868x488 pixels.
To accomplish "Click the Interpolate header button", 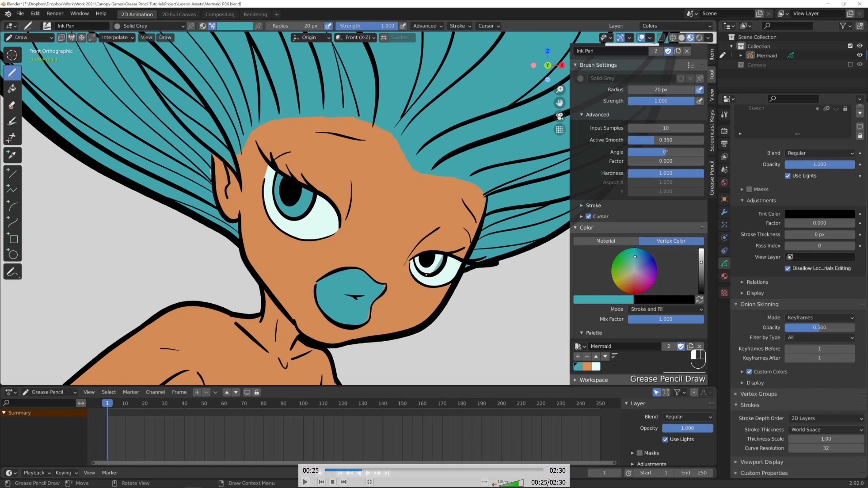I will (117, 37).
